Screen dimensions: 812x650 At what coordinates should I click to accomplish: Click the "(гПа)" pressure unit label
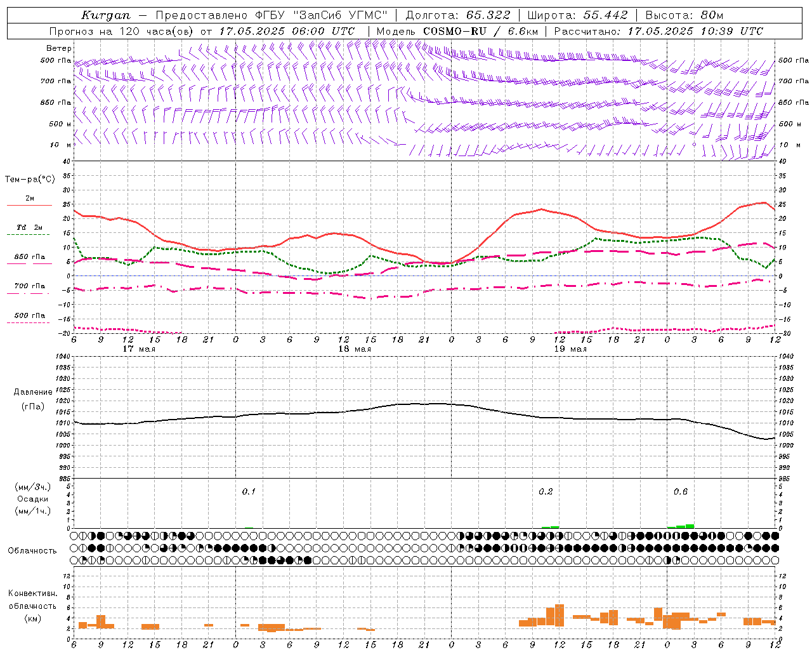pyautogui.click(x=33, y=406)
